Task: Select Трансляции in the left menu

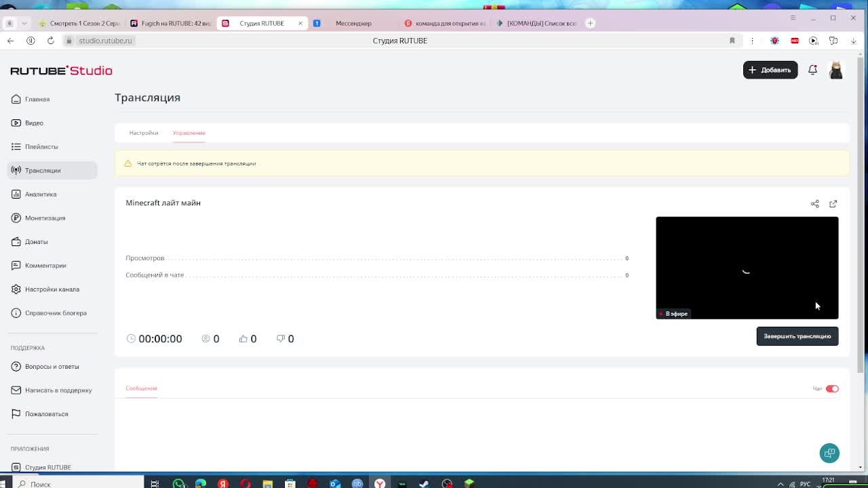Action: click(x=52, y=170)
